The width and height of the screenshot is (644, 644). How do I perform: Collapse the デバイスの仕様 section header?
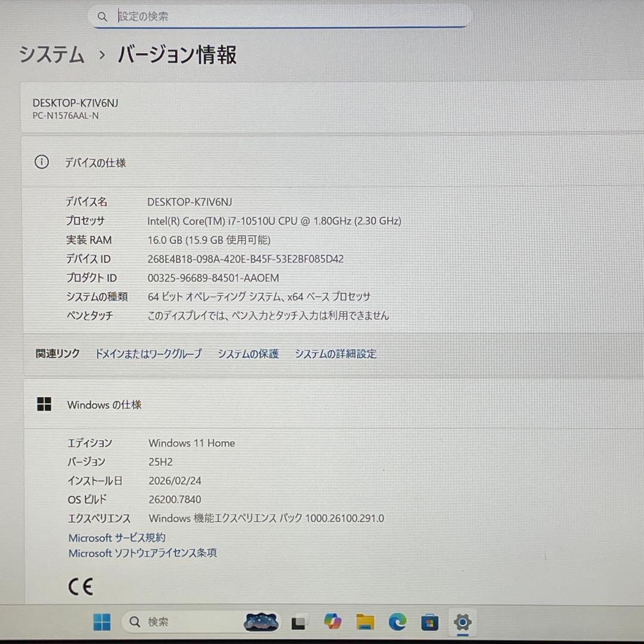point(333,162)
